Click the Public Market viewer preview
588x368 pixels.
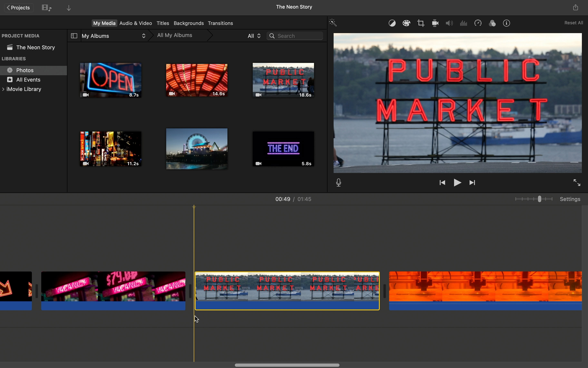pyautogui.click(x=458, y=103)
